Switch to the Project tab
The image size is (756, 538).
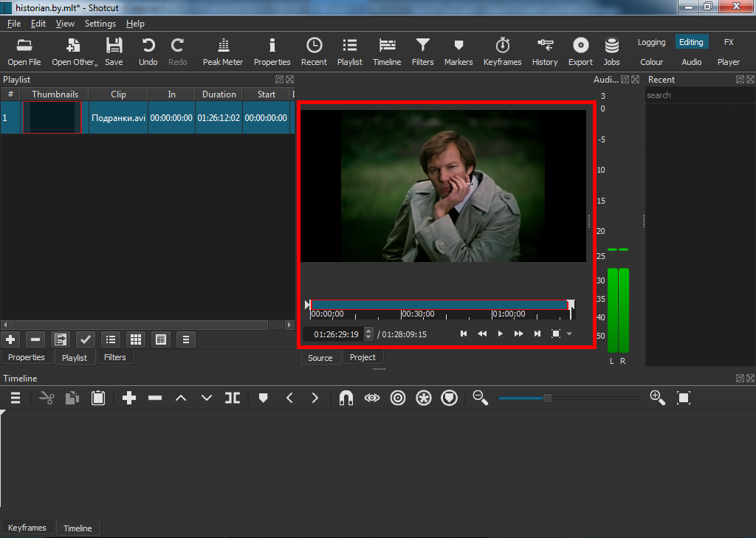click(362, 357)
